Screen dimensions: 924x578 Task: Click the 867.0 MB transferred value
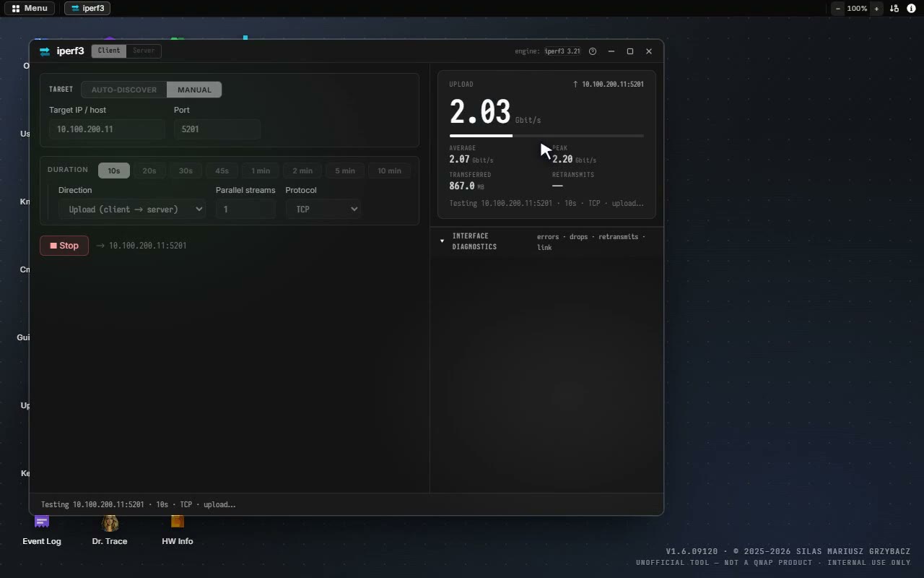click(466, 186)
